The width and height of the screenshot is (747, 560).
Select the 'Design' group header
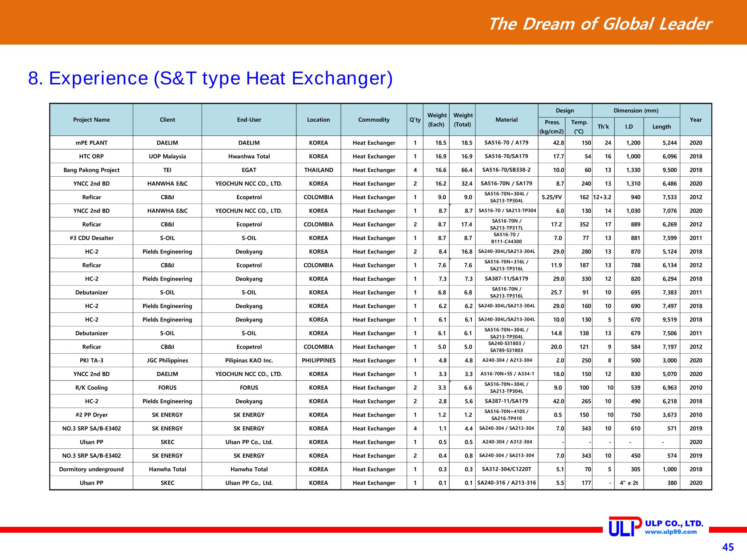tap(565, 111)
